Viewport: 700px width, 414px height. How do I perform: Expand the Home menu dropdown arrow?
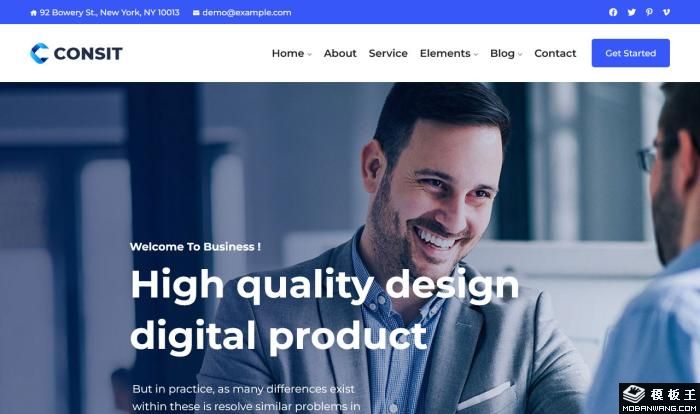309,54
